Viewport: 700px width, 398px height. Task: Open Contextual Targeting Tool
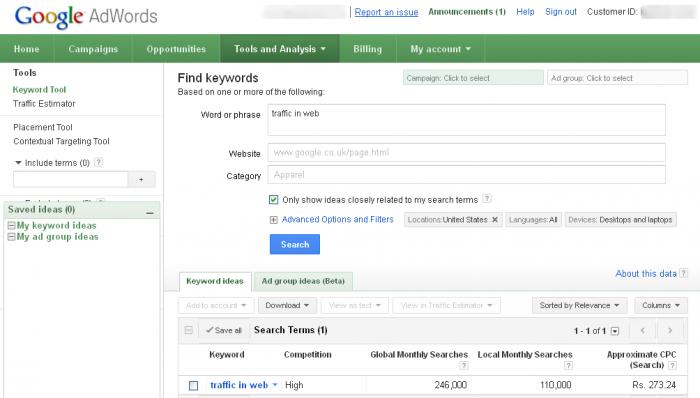[61, 141]
